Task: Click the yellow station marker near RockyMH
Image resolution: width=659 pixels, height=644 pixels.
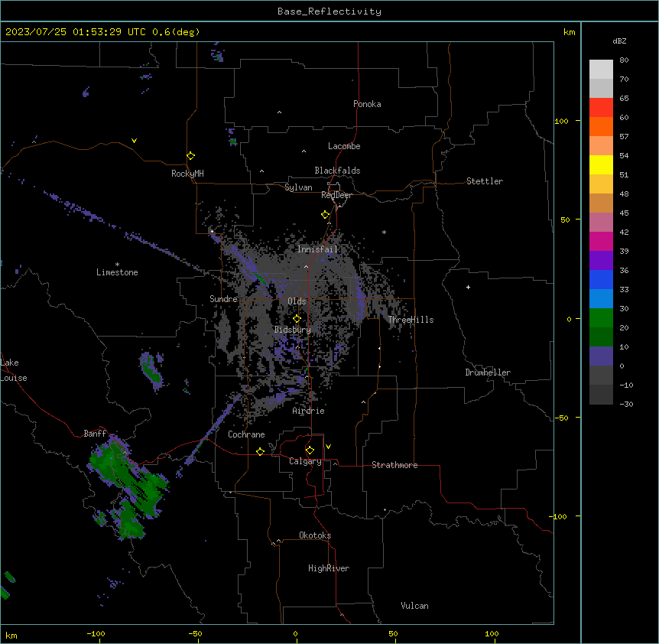Action: [x=190, y=155]
